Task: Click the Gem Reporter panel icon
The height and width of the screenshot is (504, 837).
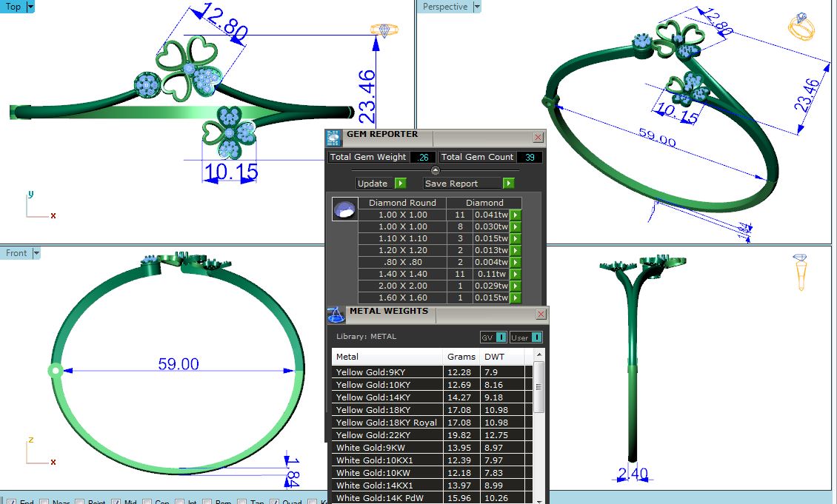Action: coord(334,137)
